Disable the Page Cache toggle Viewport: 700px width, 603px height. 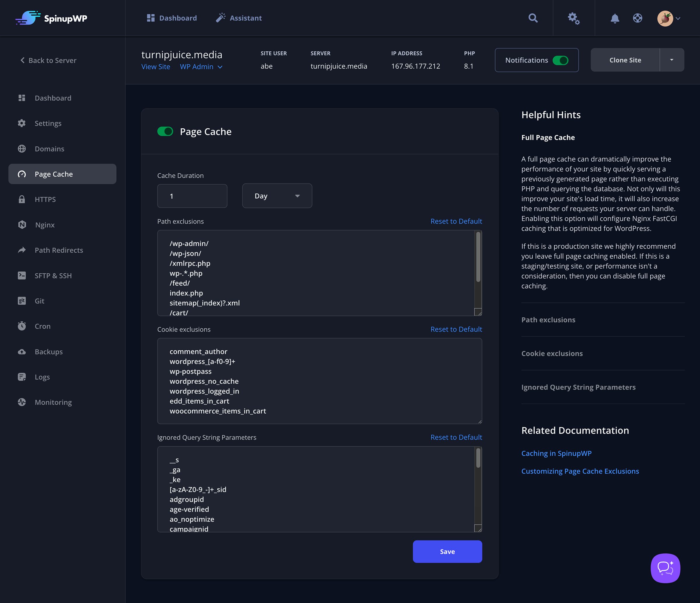tap(165, 131)
